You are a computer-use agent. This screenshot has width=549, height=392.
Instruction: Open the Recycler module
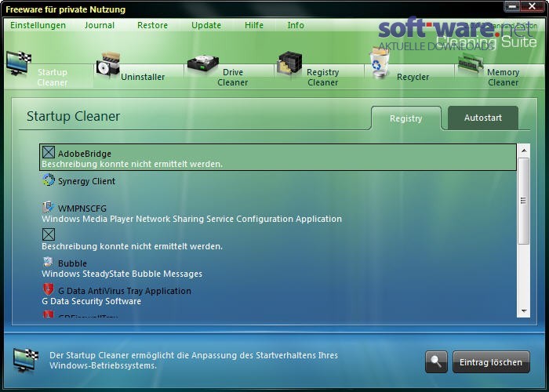tap(413, 77)
